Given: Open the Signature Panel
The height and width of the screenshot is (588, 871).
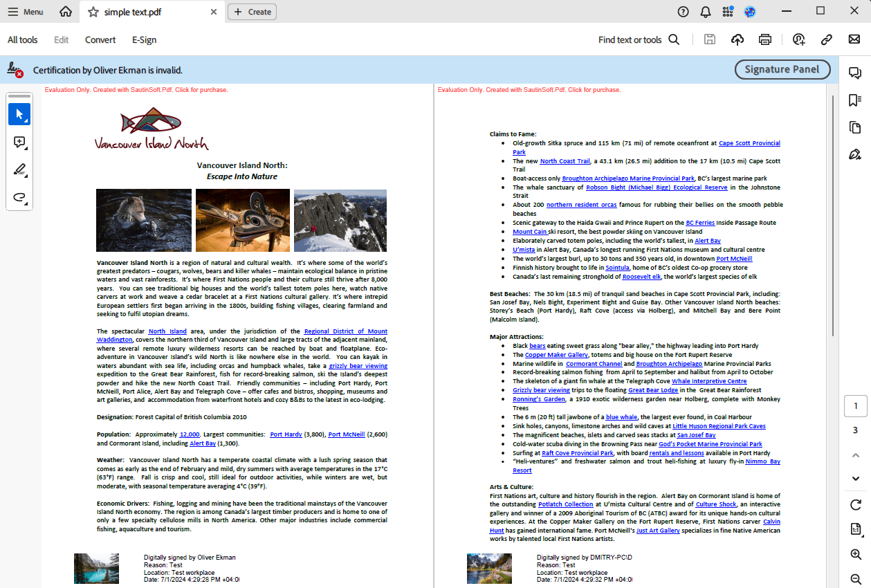Looking at the screenshot, I should click(x=782, y=69).
